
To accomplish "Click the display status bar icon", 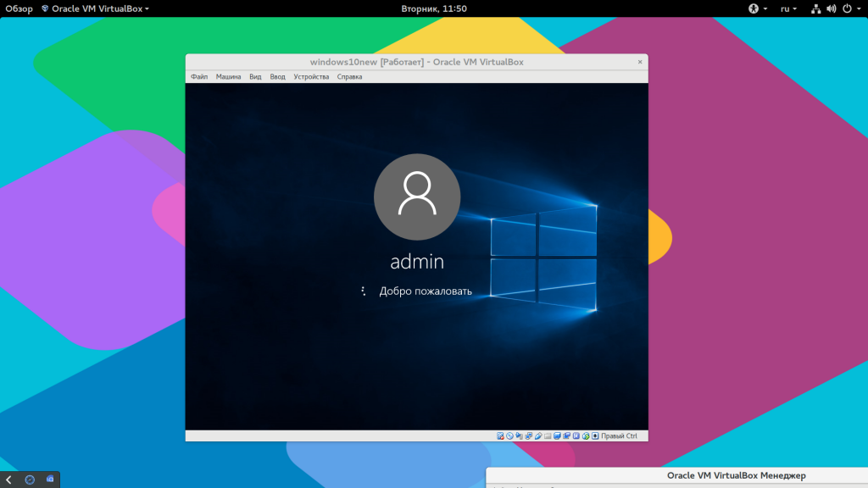I will click(x=557, y=435).
